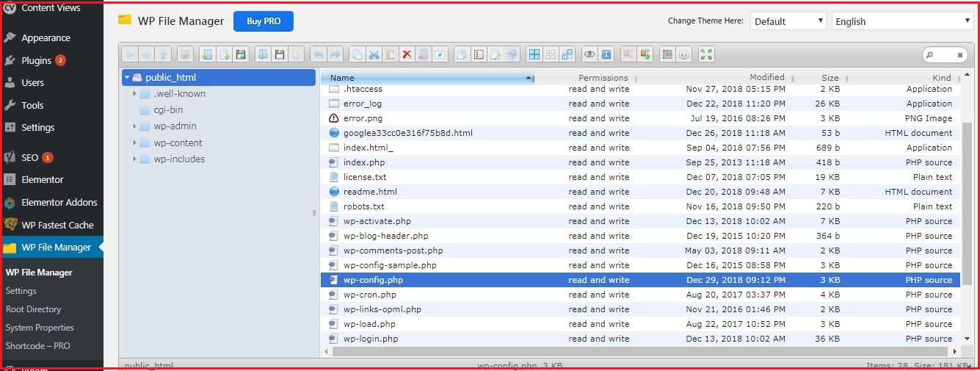Click the Back arrow in file toolbar

click(129, 54)
